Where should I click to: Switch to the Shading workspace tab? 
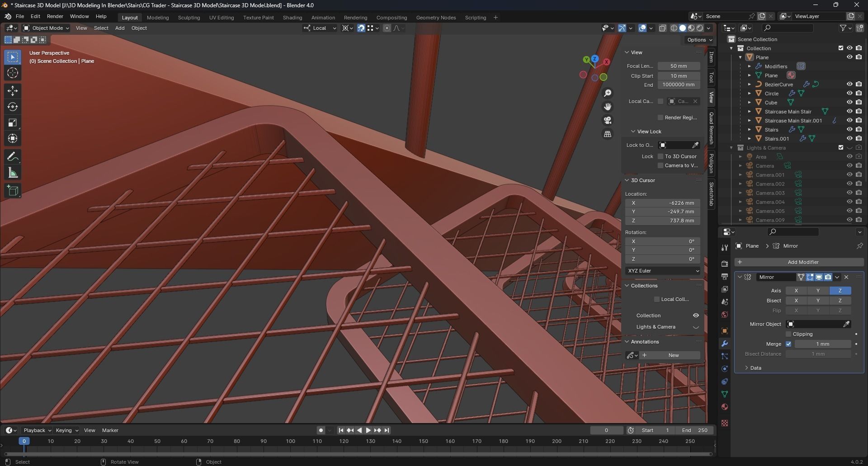(x=292, y=18)
